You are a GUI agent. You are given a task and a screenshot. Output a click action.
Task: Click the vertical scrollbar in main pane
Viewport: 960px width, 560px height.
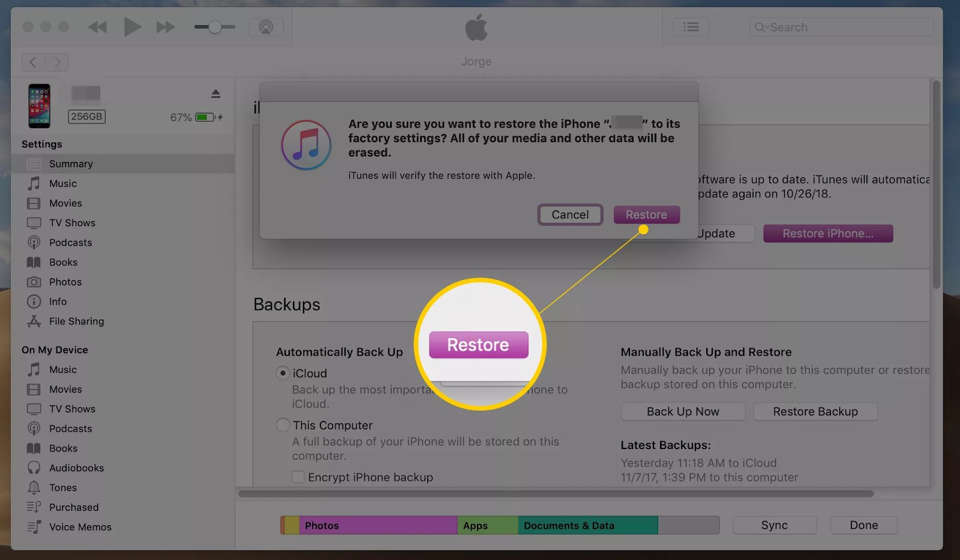pyautogui.click(x=937, y=185)
